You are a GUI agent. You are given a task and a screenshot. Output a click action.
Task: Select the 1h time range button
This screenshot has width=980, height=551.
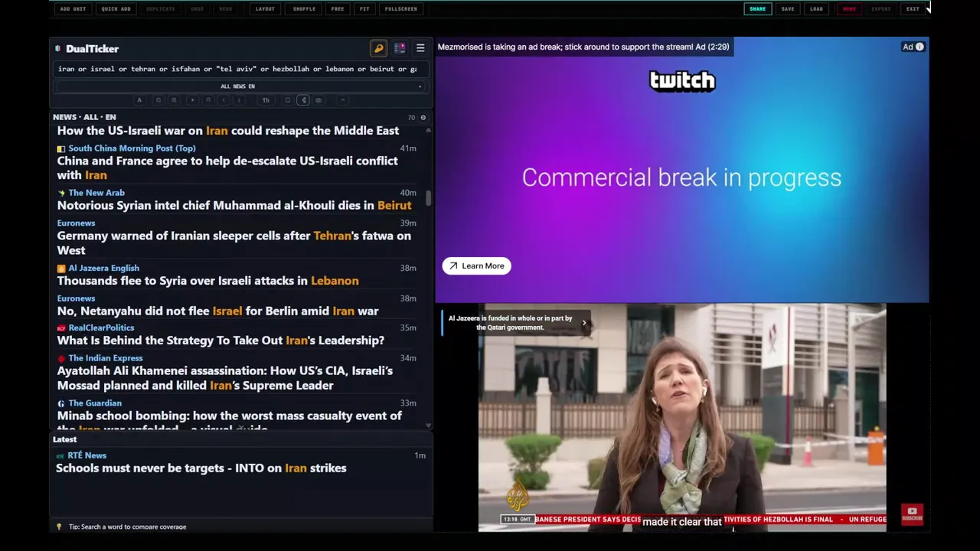coord(266,100)
